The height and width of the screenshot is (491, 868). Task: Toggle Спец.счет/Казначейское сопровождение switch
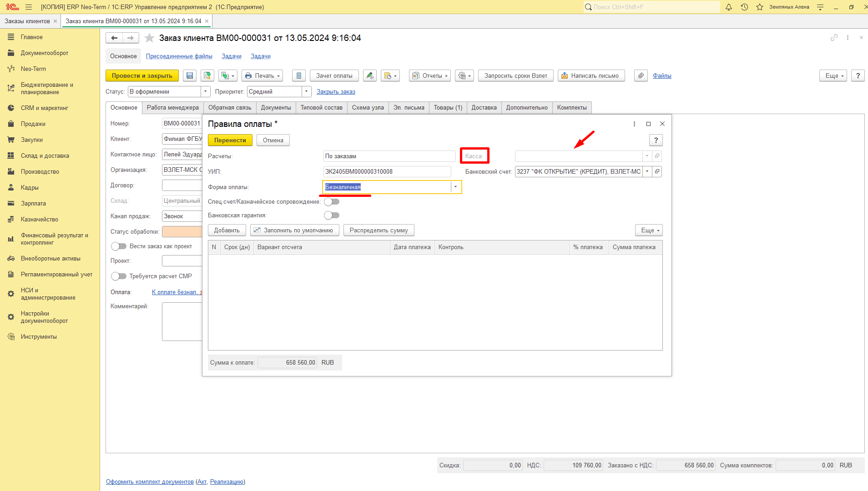332,202
